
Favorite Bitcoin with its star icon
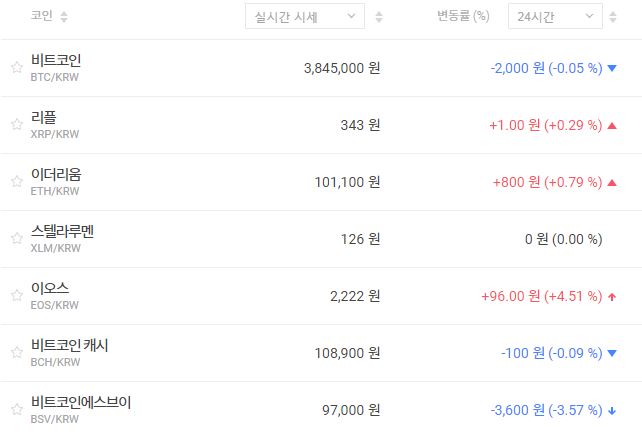coord(16,68)
